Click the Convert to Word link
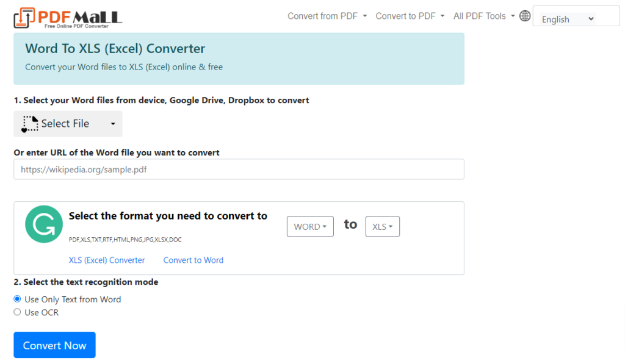The height and width of the screenshot is (364, 625). (193, 260)
